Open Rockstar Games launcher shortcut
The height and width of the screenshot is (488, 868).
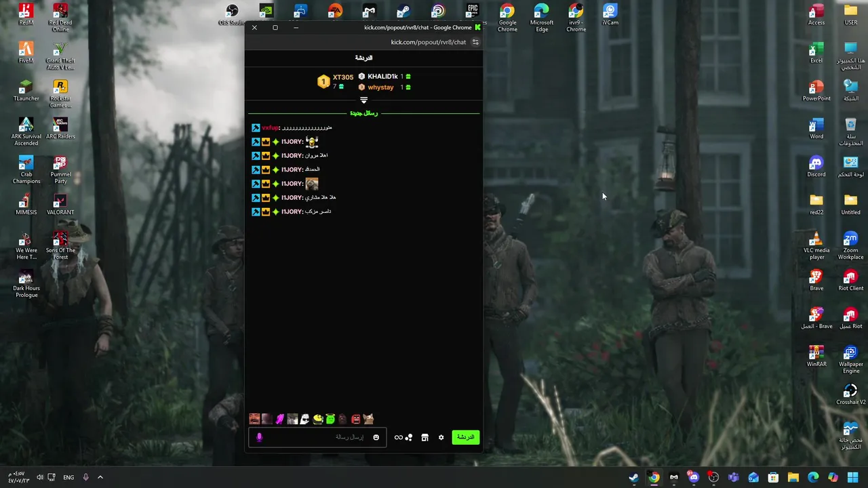[60, 94]
